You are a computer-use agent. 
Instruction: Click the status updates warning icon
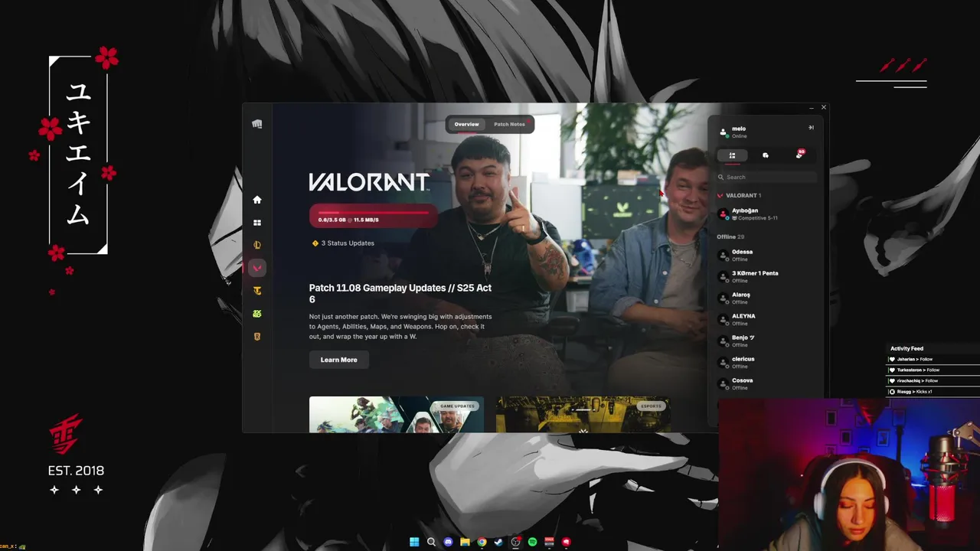(315, 243)
